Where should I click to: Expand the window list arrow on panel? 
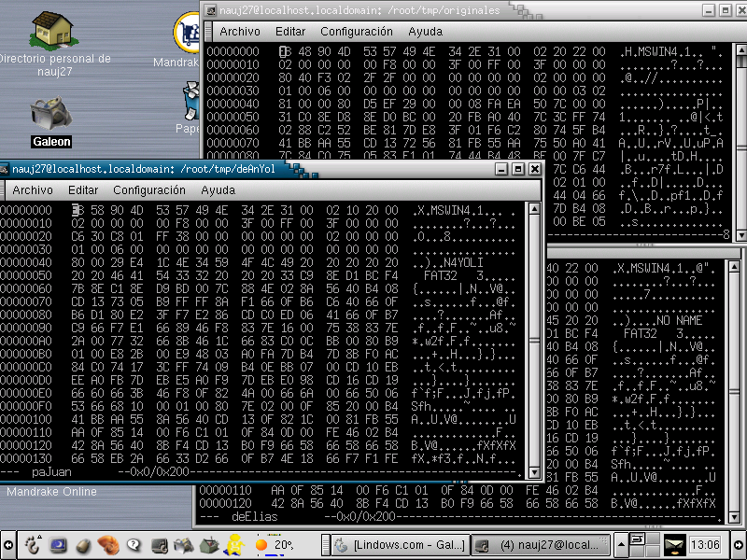click(621, 545)
